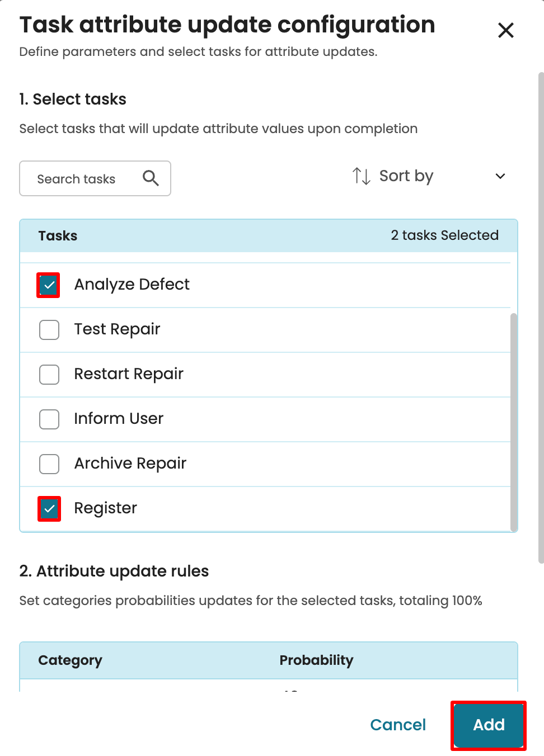Click the Category column header
This screenshot has height=756, width=544.
tap(70, 660)
